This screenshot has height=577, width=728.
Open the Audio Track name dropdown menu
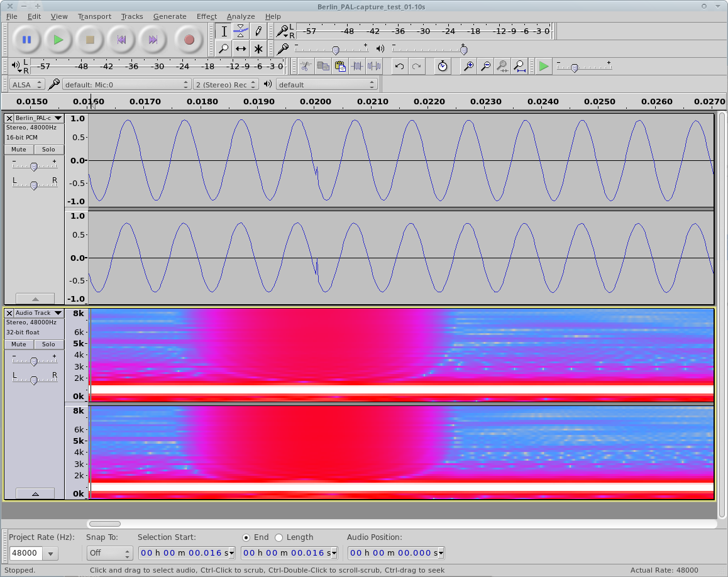pos(58,313)
